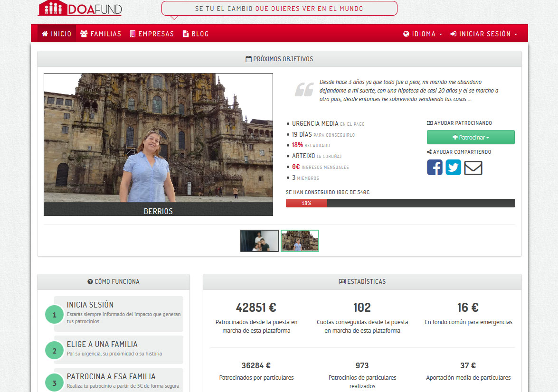Click the large Berrios cathedral photo
Viewport: 558px width, 392px height.
pos(158,138)
